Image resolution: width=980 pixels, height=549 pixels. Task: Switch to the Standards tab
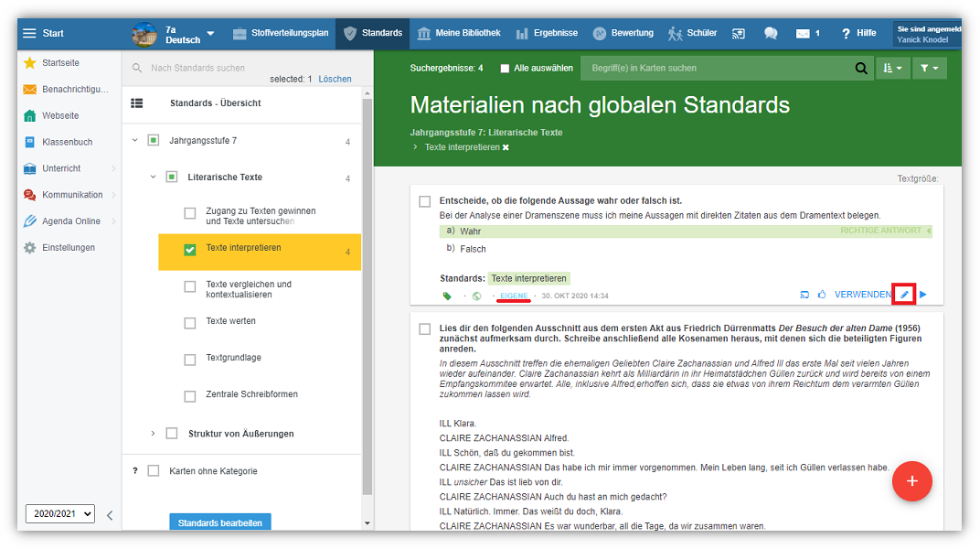pyautogui.click(x=373, y=33)
